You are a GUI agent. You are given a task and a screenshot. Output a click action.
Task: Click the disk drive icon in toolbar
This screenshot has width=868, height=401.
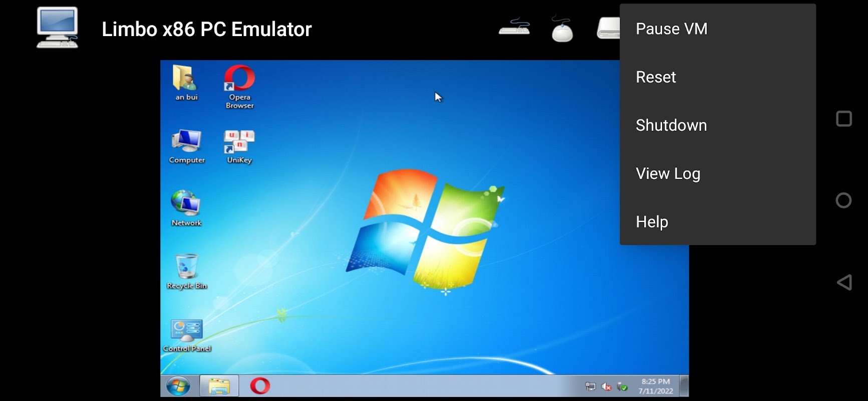tap(609, 28)
